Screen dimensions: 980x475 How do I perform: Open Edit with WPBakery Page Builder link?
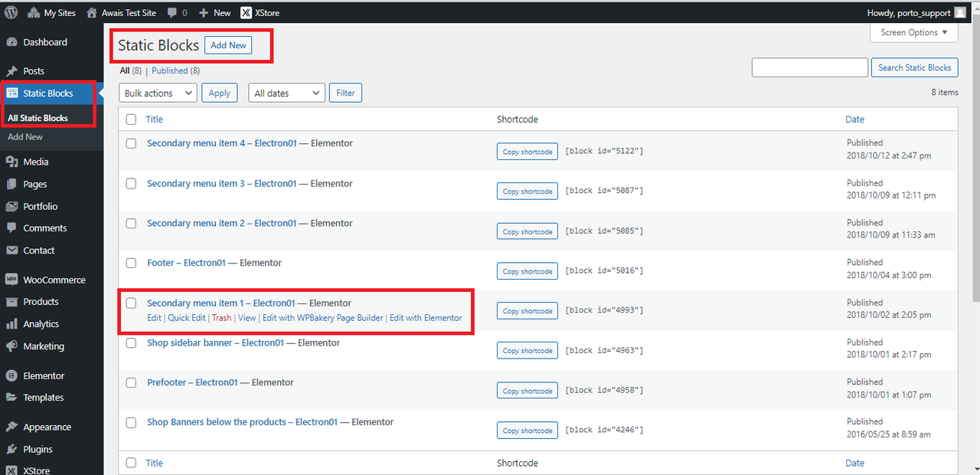pyautogui.click(x=323, y=318)
